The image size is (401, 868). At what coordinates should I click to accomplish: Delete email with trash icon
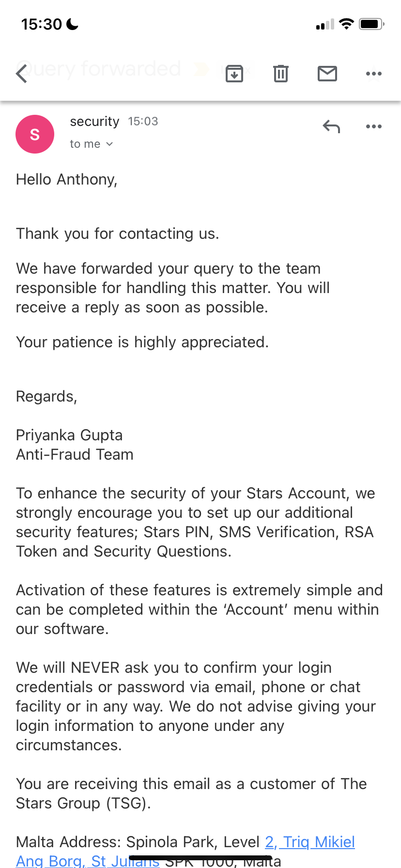coord(281,74)
